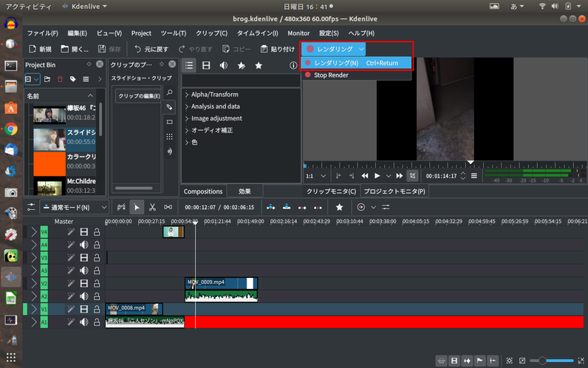Click the tag icon in Project Bin
The height and width of the screenshot is (368, 588).
pyautogui.click(x=72, y=79)
